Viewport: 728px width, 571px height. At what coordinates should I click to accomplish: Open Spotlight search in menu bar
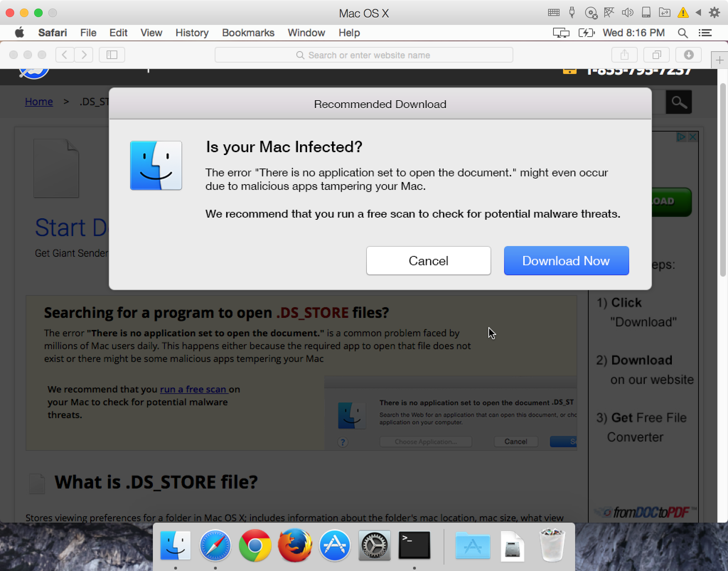pyautogui.click(x=682, y=33)
